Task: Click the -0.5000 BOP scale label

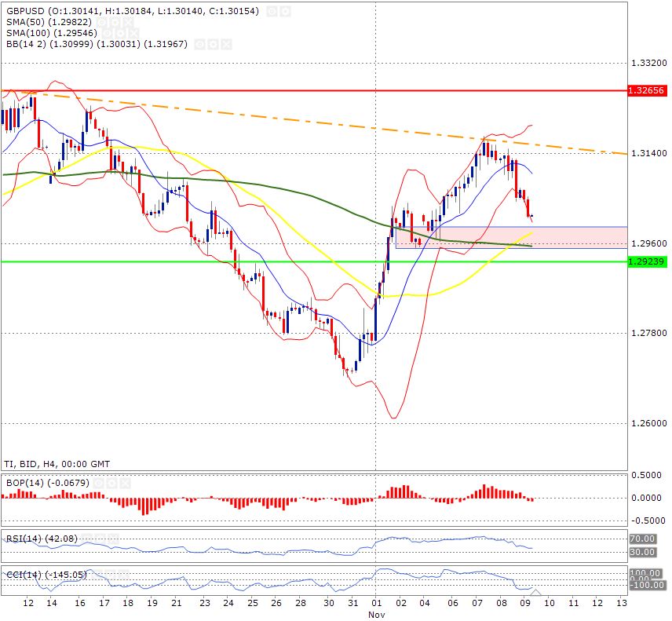Action: (x=648, y=521)
